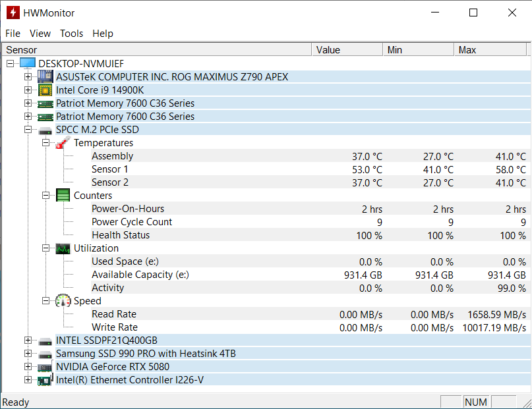The image size is (532, 409).
Task: Expand the Intel Core i9 14900K node
Action: (28, 90)
